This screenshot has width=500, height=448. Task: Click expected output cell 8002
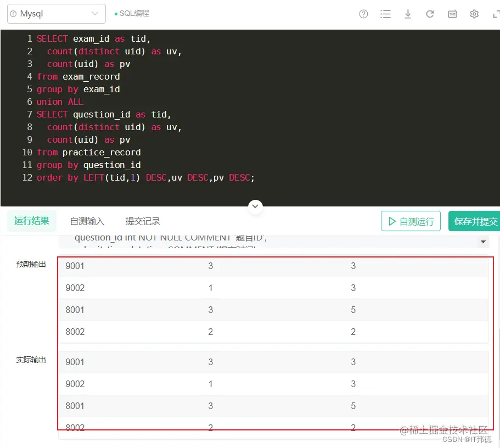point(75,332)
